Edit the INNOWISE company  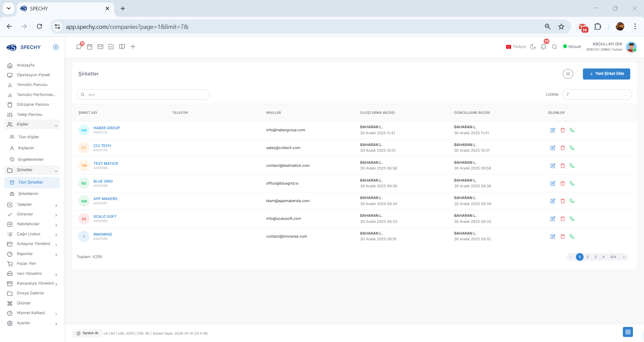pyautogui.click(x=553, y=237)
